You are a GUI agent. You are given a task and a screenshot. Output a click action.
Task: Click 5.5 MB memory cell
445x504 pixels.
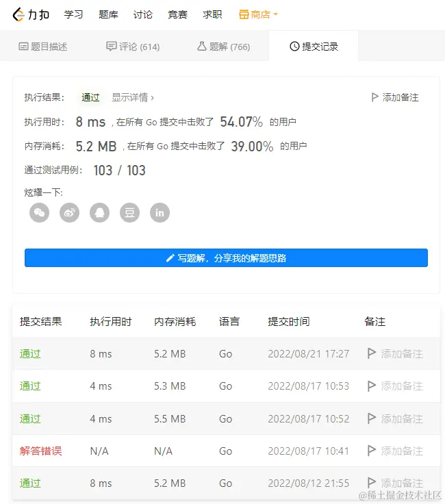click(170, 419)
